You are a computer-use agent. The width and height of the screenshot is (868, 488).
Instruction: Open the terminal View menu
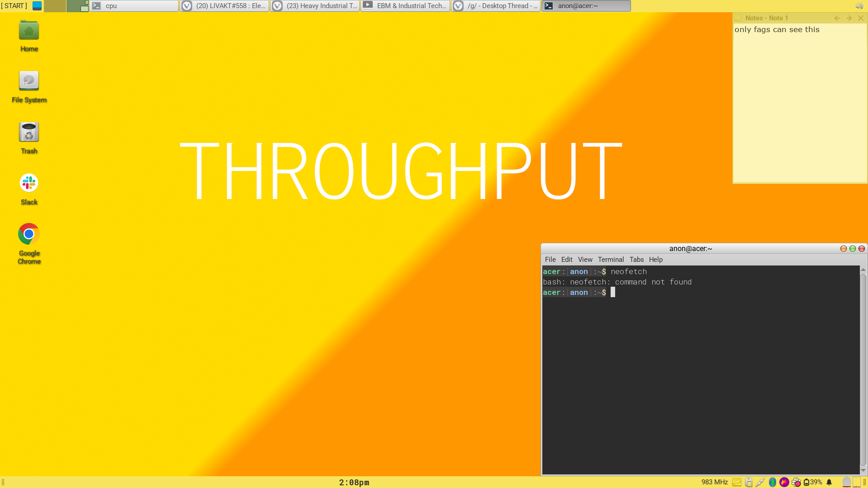coord(585,260)
